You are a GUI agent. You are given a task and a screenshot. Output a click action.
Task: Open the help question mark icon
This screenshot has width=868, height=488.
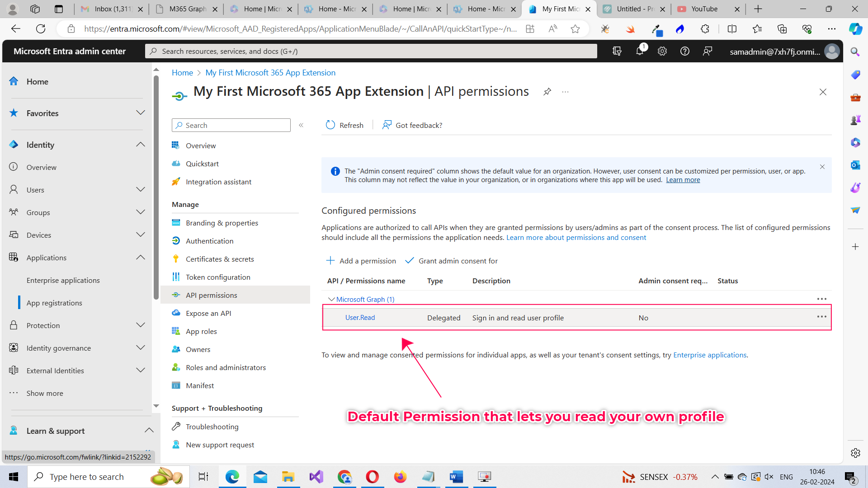point(684,51)
